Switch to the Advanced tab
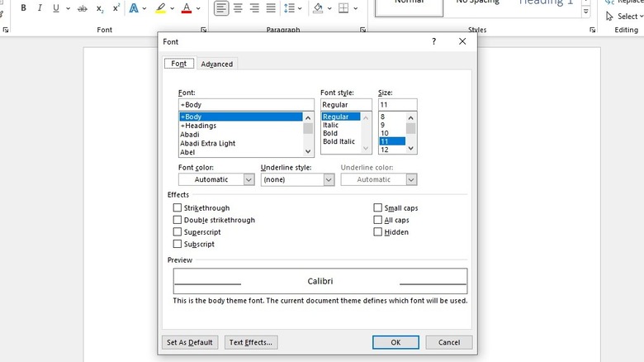 pos(217,64)
